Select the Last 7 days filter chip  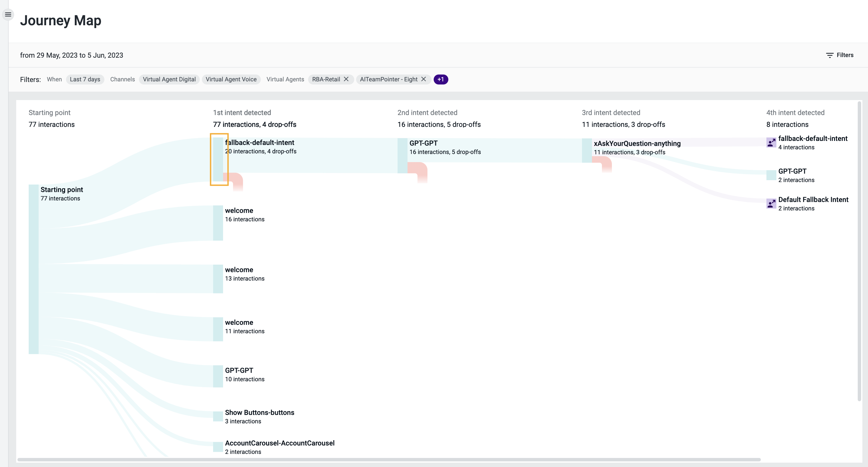pos(85,79)
